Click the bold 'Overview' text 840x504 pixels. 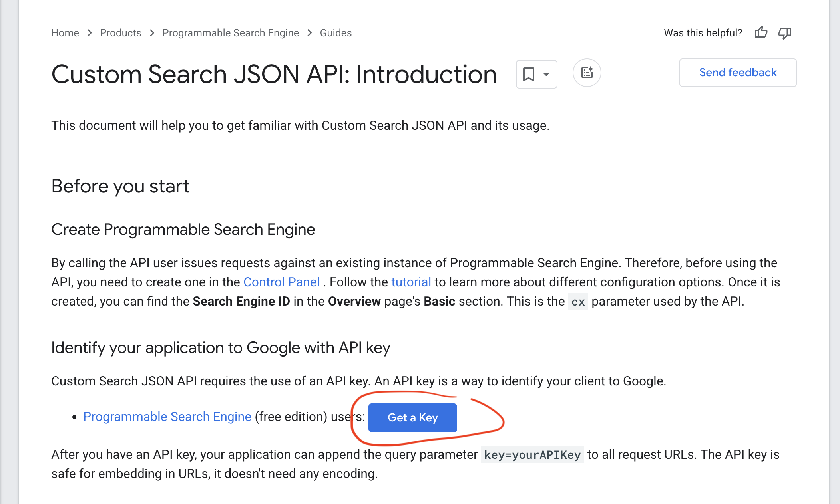point(354,301)
